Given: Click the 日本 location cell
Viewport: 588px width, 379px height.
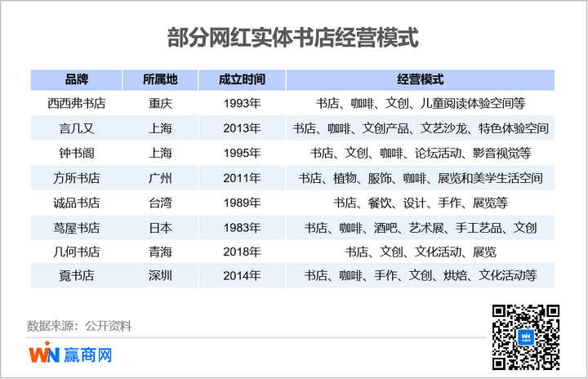Looking at the screenshot, I should (160, 228).
